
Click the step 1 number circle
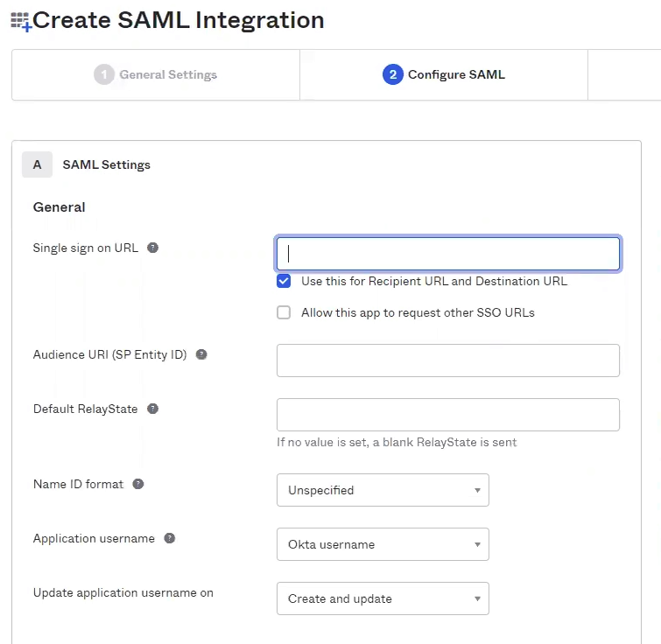(104, 74)
